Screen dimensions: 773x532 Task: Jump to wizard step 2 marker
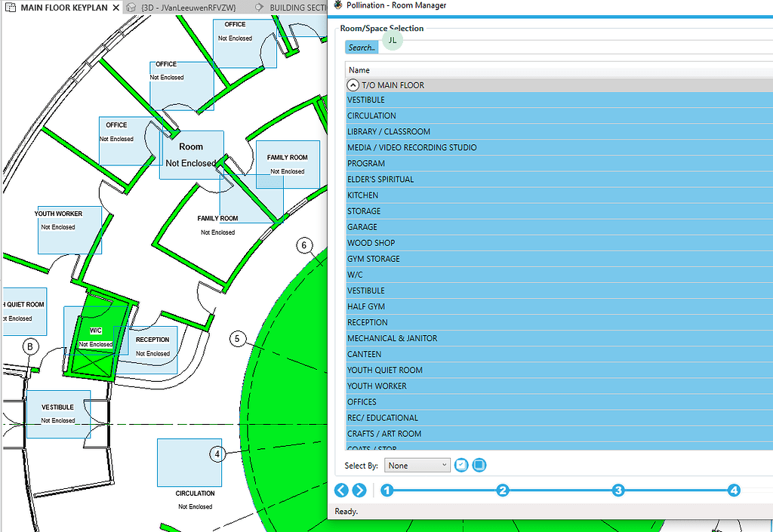tap(503, 490)
